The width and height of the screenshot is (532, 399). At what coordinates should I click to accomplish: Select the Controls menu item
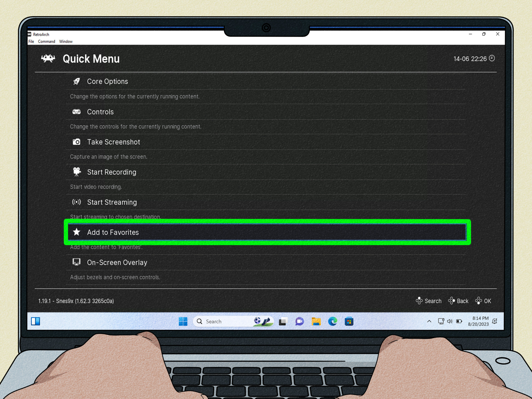tap(100, 112)
